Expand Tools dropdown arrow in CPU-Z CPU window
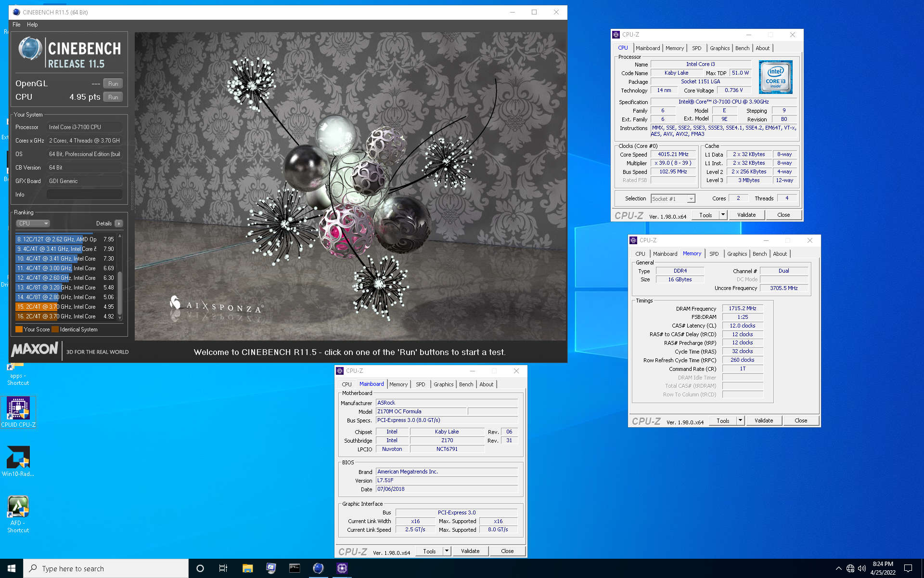The image size is (924, 578). pos(723,215)
